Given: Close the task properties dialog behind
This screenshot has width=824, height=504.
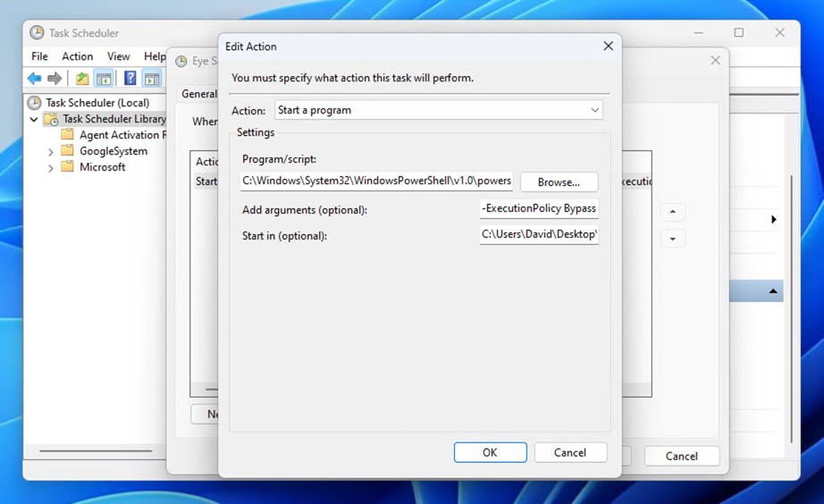Looking at the screenshot, I should (715, 61).
